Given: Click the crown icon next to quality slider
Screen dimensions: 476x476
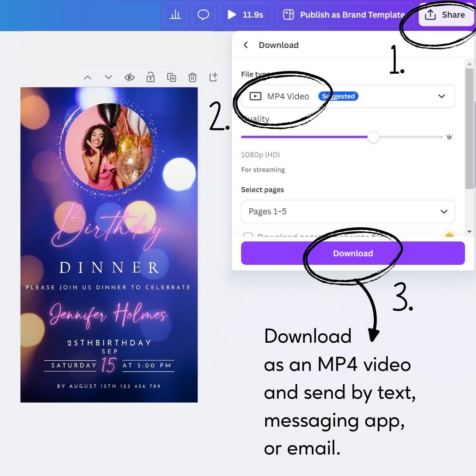Looking at the screenshot, I should (450, 137).
